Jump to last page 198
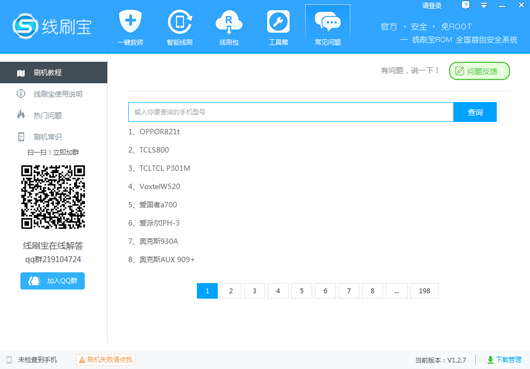The image size is (530, 369). coord(425,291)
